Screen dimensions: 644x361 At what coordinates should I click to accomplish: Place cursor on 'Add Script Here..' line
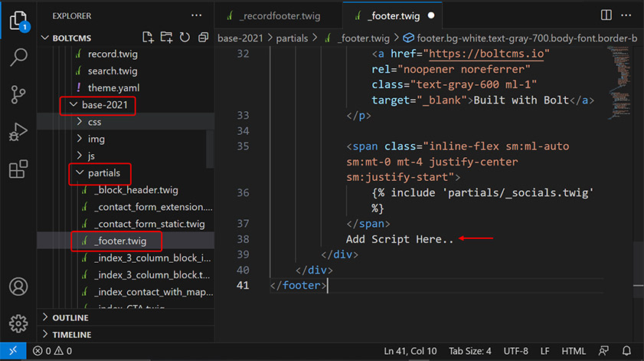coord(399,239)
